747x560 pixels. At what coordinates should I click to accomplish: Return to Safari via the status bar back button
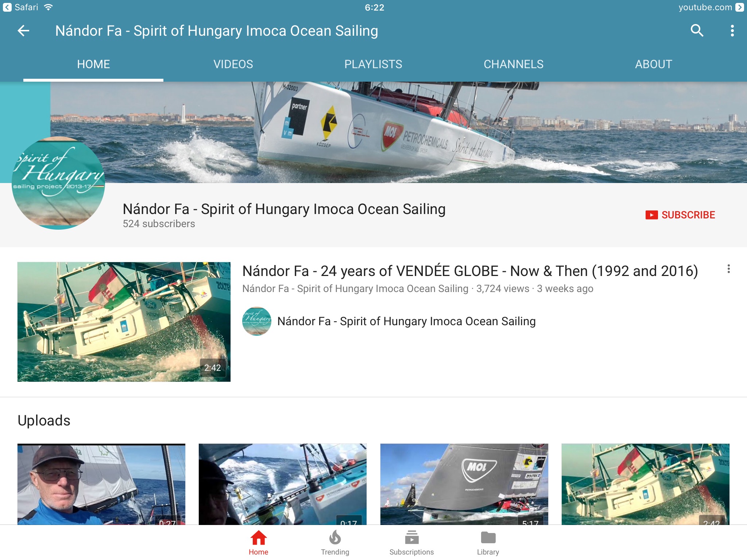point(21,7)
